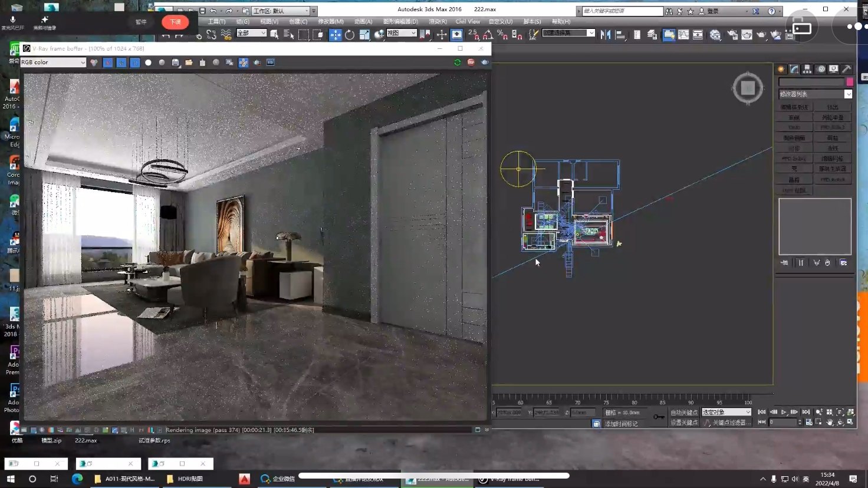Click the Maximize Viewport Toggle icon

point(850,422)
